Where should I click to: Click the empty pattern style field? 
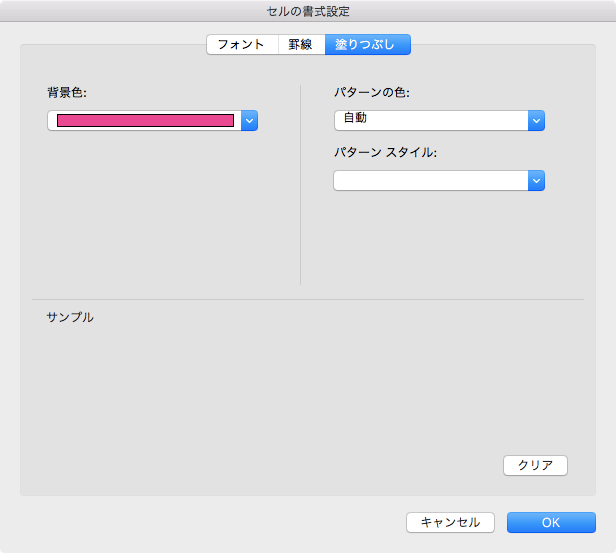[430, 181]
